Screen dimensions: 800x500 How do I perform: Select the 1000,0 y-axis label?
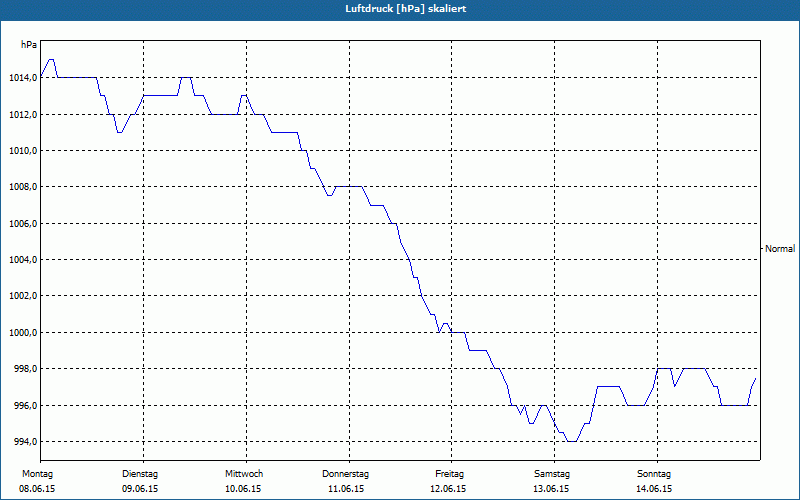21,333
